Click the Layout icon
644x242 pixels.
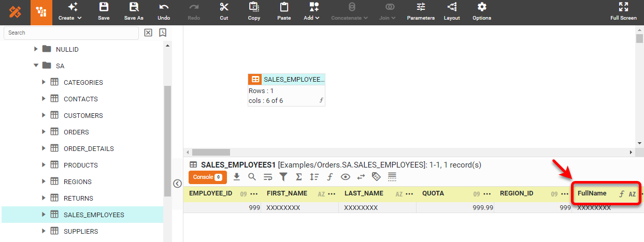coord(452,11)
